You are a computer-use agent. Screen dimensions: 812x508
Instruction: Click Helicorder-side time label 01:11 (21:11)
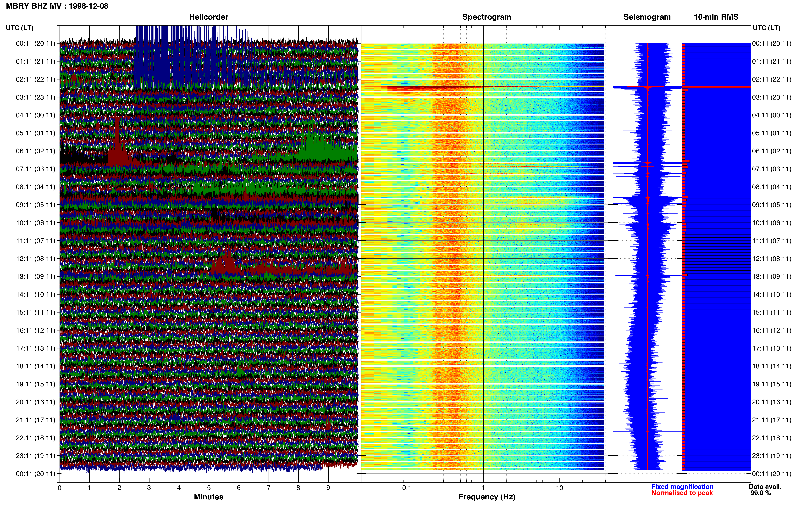(x=36, y=61)
